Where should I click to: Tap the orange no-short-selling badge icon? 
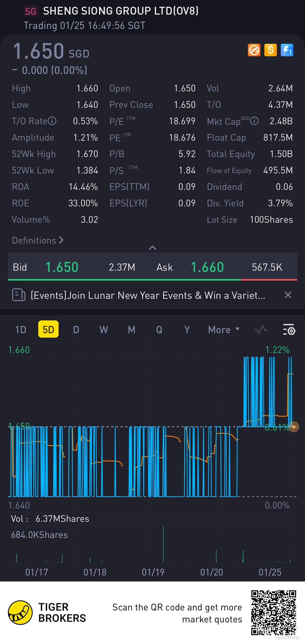tap(254, 50)
